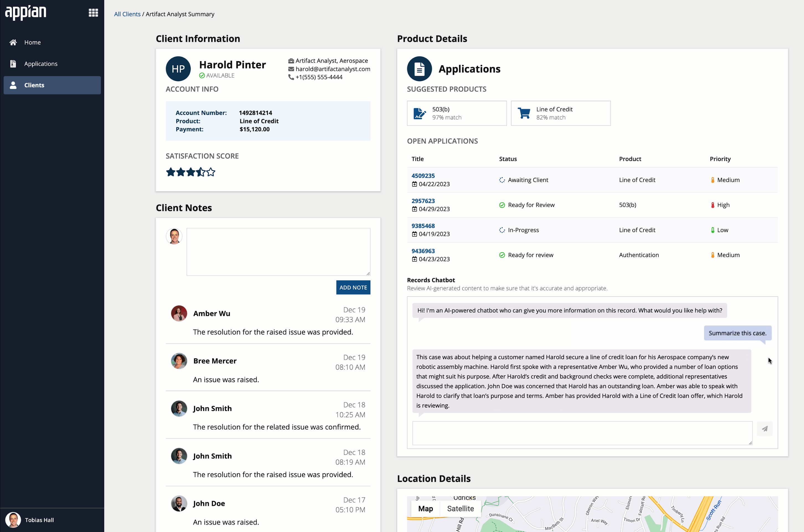Click the signing pen icon on 503(b) card
804x532 pixels.
coord(420,113)
